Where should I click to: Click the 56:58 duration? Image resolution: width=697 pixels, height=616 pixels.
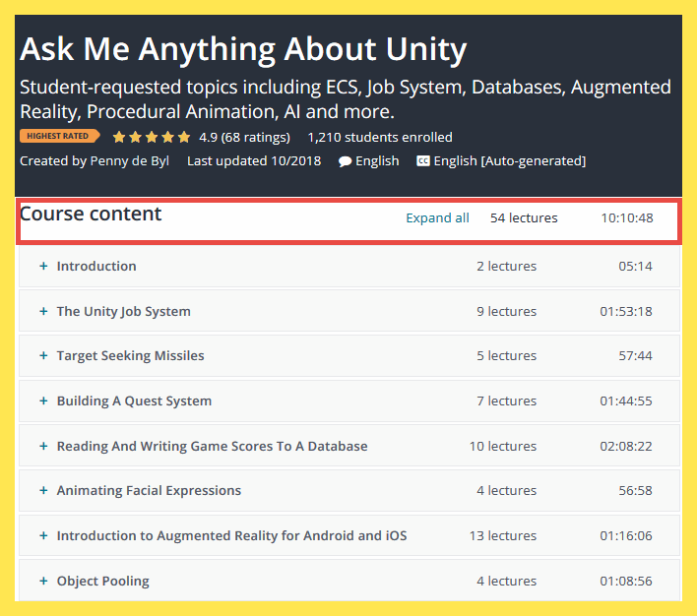(635, 490)
